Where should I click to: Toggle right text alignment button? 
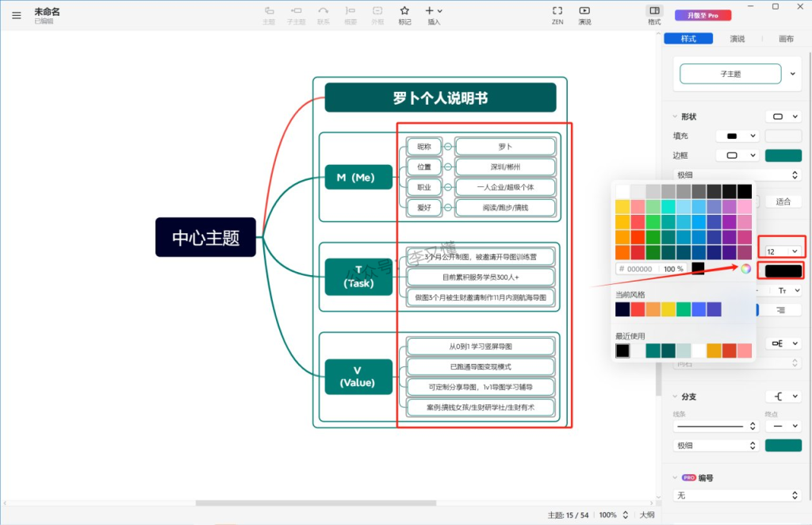(781, 311)
